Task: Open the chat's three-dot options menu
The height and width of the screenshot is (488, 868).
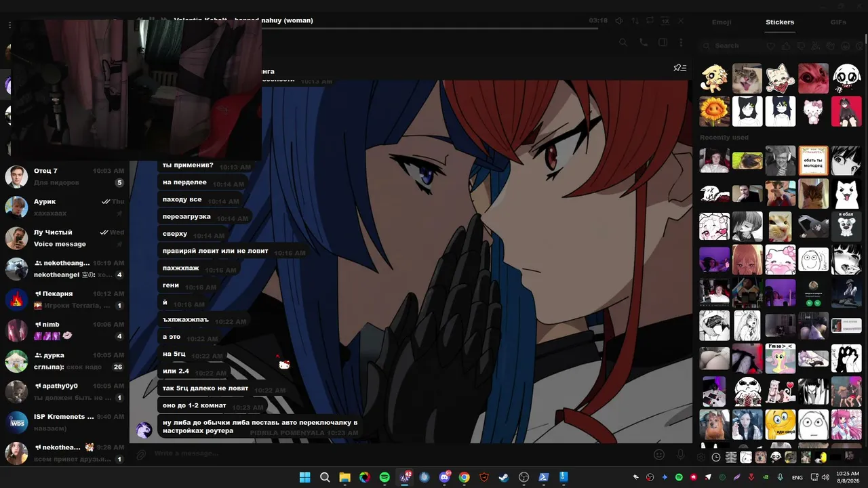Action: point(681,43)
